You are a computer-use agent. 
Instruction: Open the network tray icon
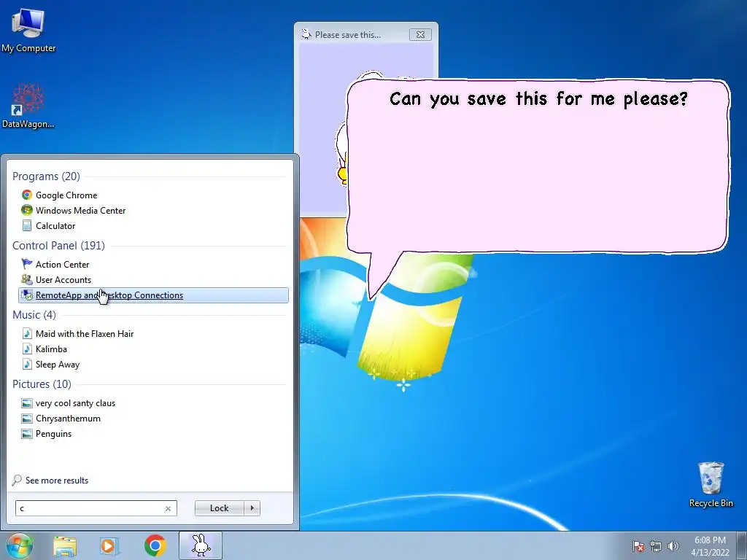coord(656,546)
